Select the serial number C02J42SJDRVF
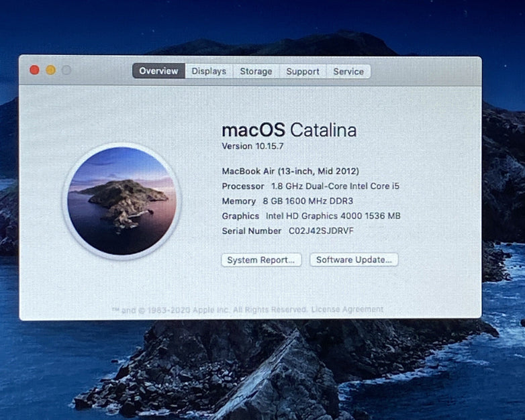This screenshot has width=525, height=420. [321, 231]
